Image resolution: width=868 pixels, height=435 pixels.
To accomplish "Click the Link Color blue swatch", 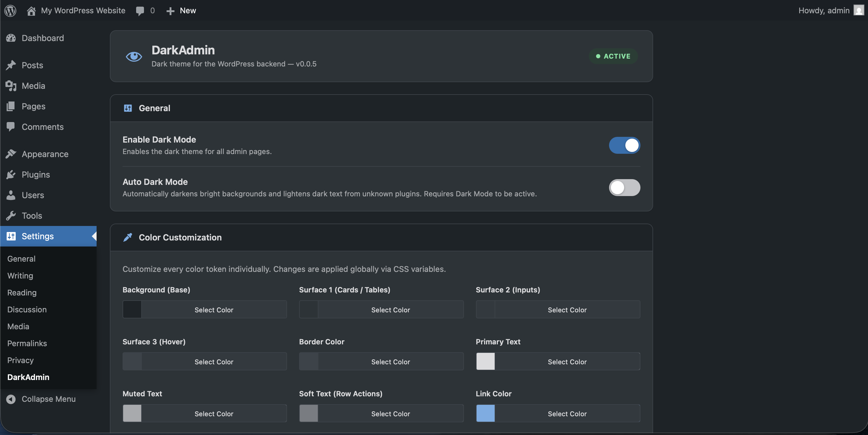I will [485, 414].
